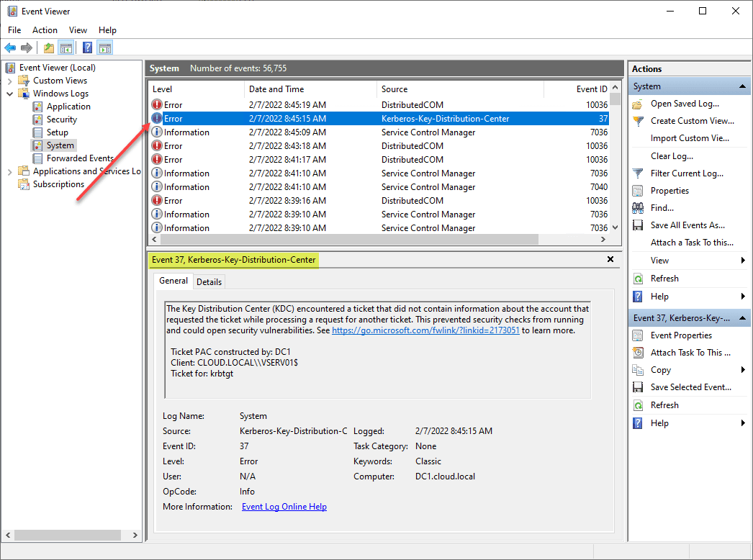The height and width of the screenshot is (560, 753).
Task: Click the Save All Events As disk icon
Action: 638,225
